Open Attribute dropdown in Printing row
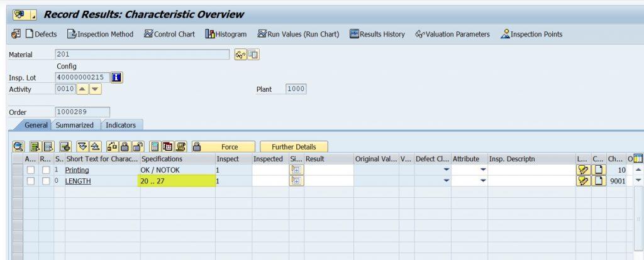644x260 pixels. 483,170
